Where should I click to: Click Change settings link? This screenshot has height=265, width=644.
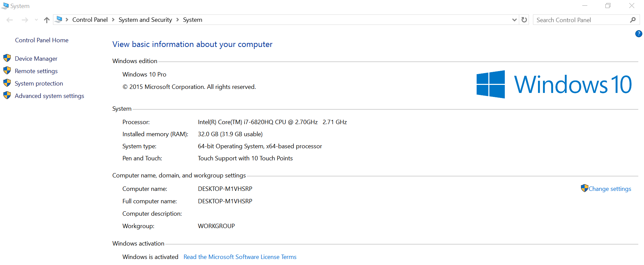pyautogui.click(x=610, y=189)
